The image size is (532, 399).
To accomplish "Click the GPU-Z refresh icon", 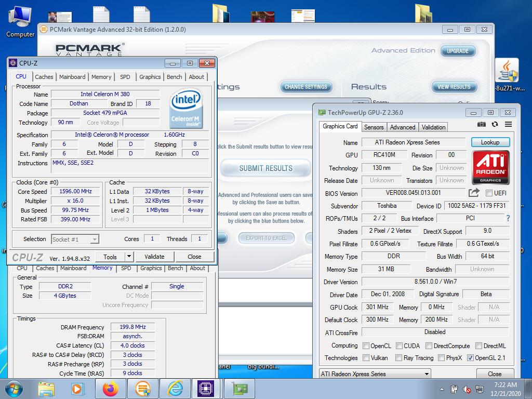I will [x=495, y=124].
